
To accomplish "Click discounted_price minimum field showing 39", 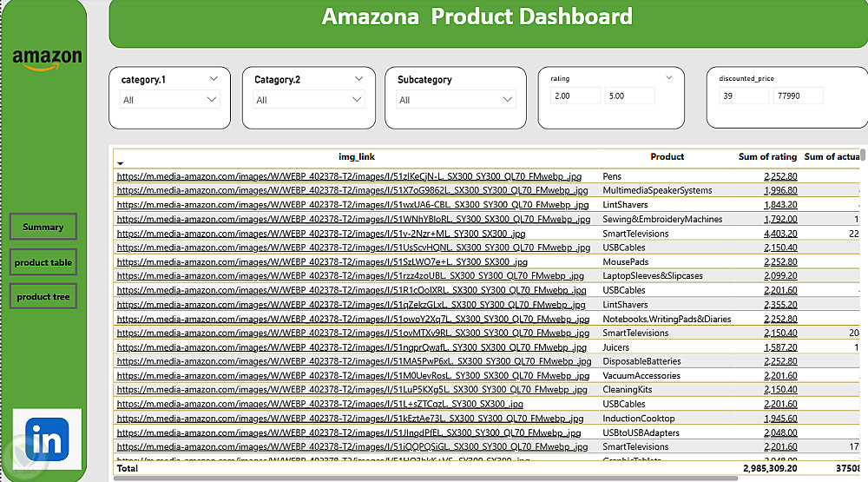I will 744,96.
